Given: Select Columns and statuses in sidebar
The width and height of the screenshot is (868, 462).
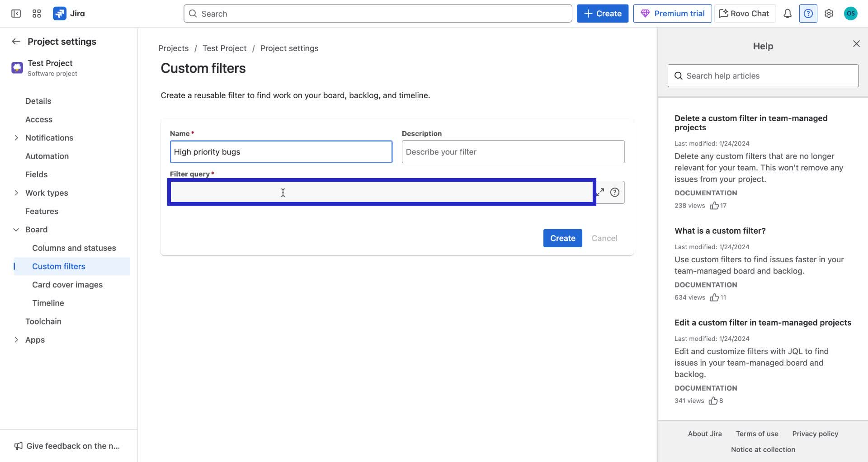Looking at the screenshot, I should tap(74, 248).
